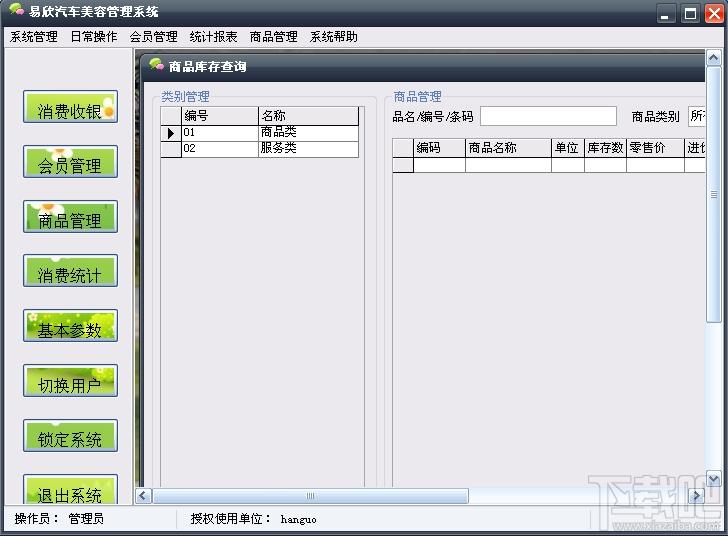
Task: Click the 单位 column header
Action: pos(568,148)
